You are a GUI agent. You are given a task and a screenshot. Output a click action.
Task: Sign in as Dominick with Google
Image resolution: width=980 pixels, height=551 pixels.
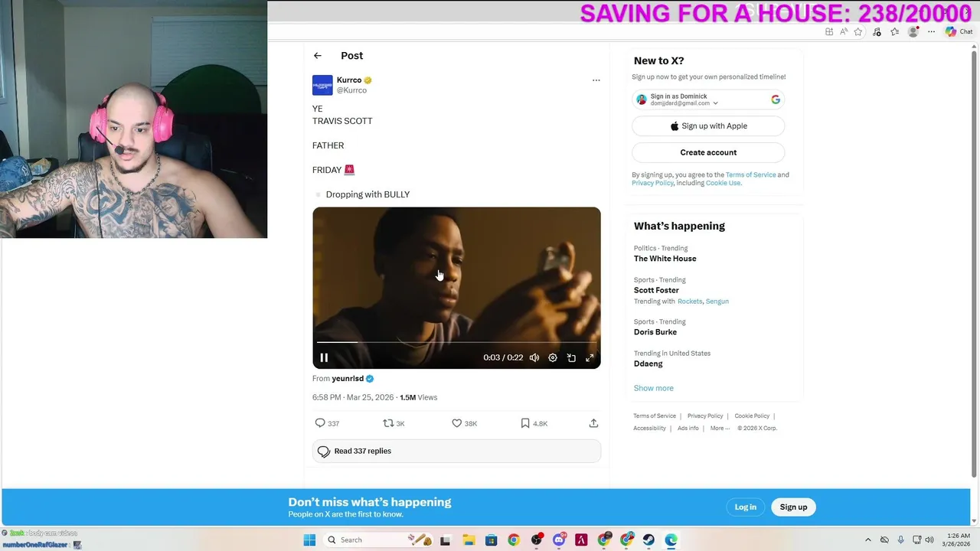click(x=708, y=99)
